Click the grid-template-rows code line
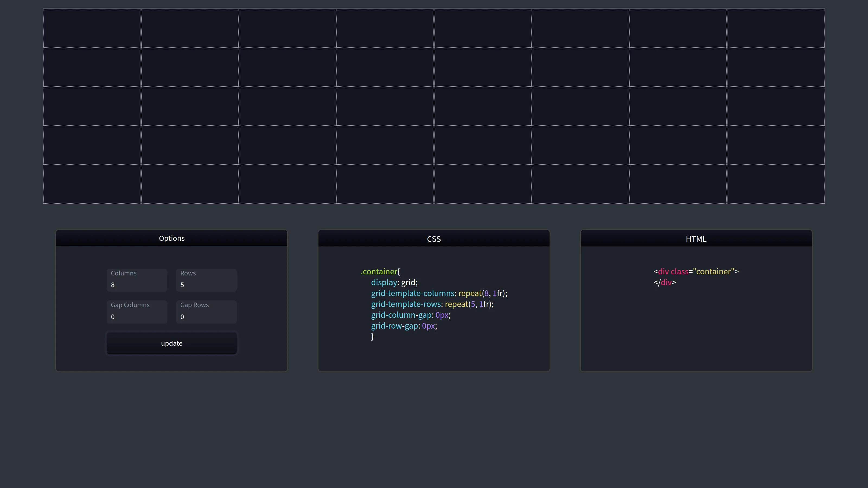 pyautogui.click(x=432, y=304)
